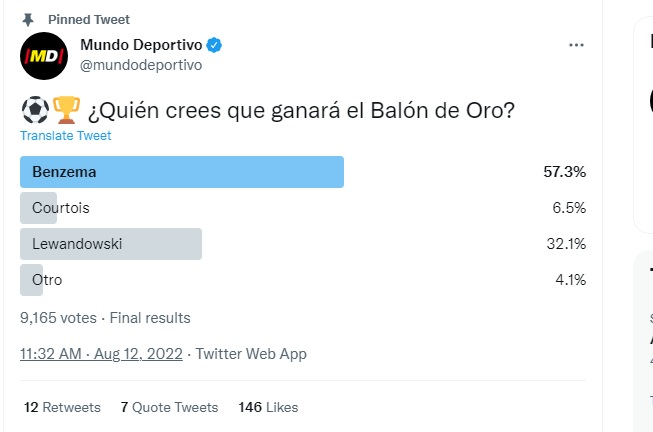Click the pinned tweet pin icon
This screenshot has height=432, width=653.
click(28, 20)
